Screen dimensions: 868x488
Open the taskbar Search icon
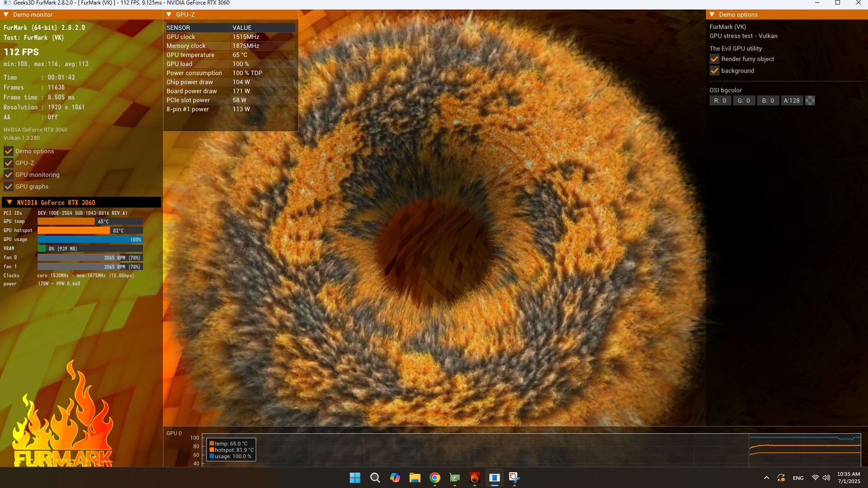(375, 478)
